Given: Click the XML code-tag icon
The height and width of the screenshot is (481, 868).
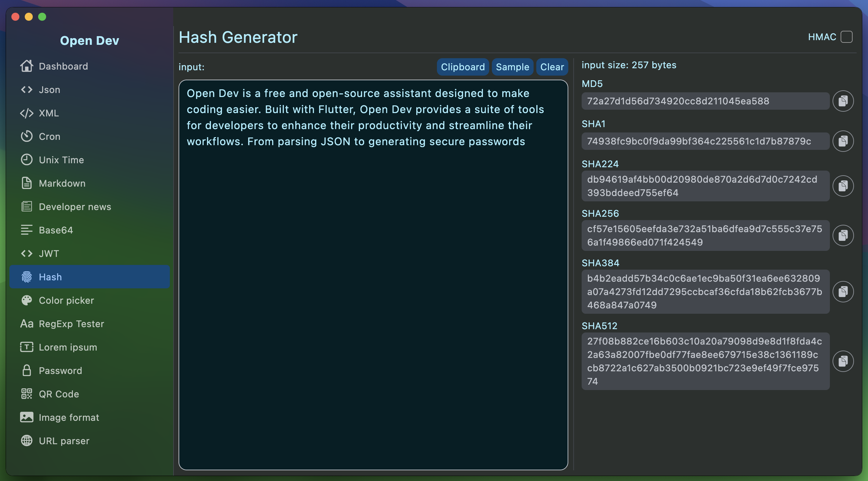Looking at the screenshot, I should tap(27, 113).
